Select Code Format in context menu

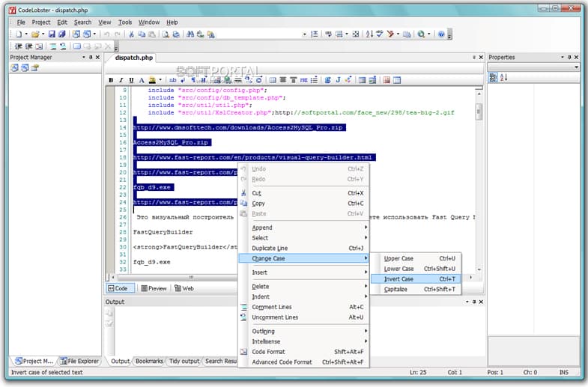click(304, 352)
